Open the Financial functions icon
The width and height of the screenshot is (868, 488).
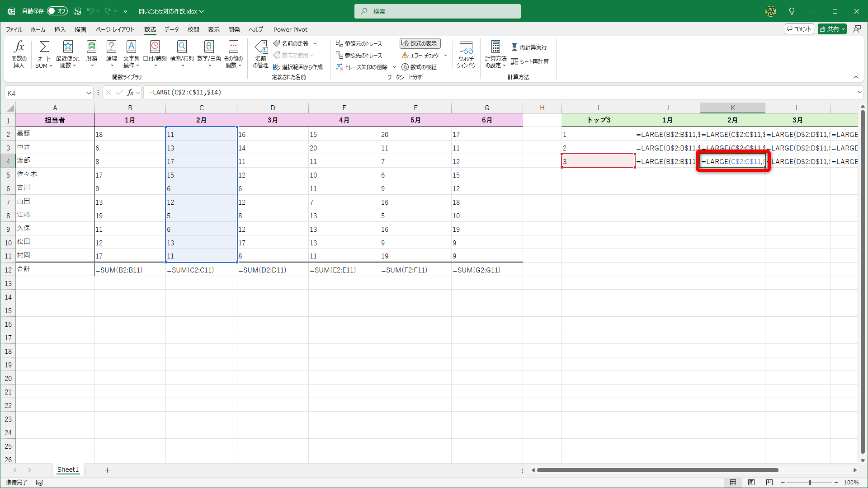pyautogui.click(x=91, y=47)
